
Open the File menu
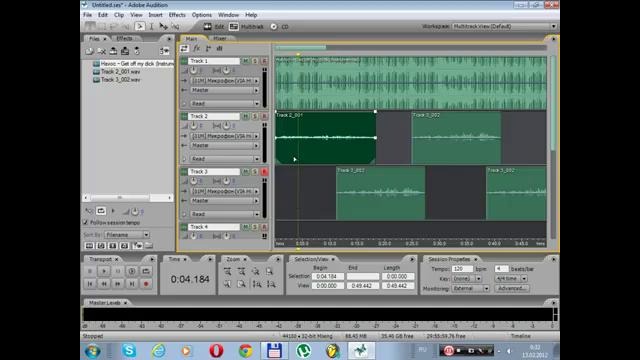coord(87,15)
